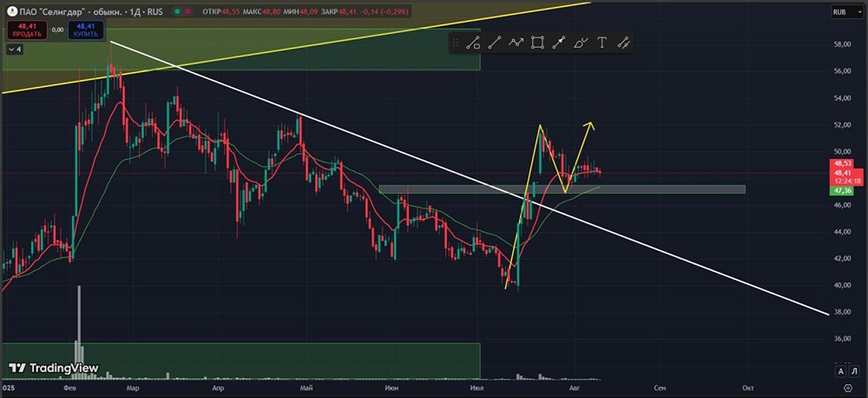
Task: Select the rectangle drawing tool
Action: [x=537, y=43]
